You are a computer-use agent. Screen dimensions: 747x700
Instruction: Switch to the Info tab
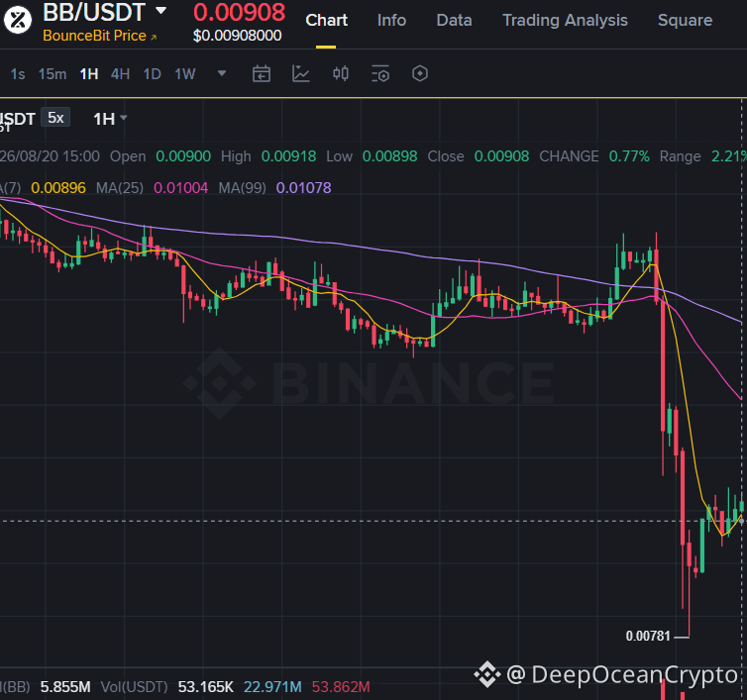[x=391, y=20]
